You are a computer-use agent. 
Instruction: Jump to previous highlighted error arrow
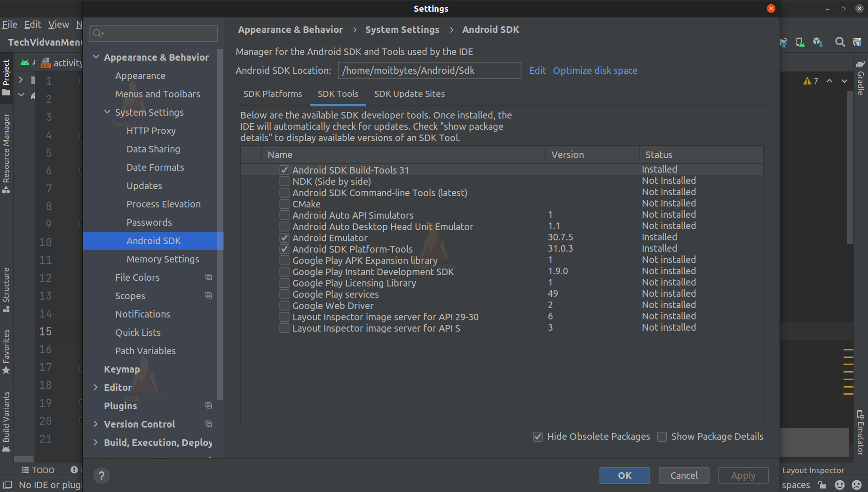coord(829,81)
